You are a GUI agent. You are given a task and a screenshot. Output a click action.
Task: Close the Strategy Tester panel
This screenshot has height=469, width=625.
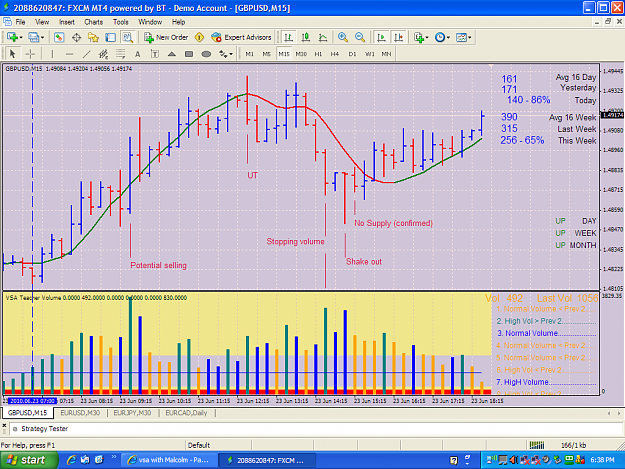4,426
